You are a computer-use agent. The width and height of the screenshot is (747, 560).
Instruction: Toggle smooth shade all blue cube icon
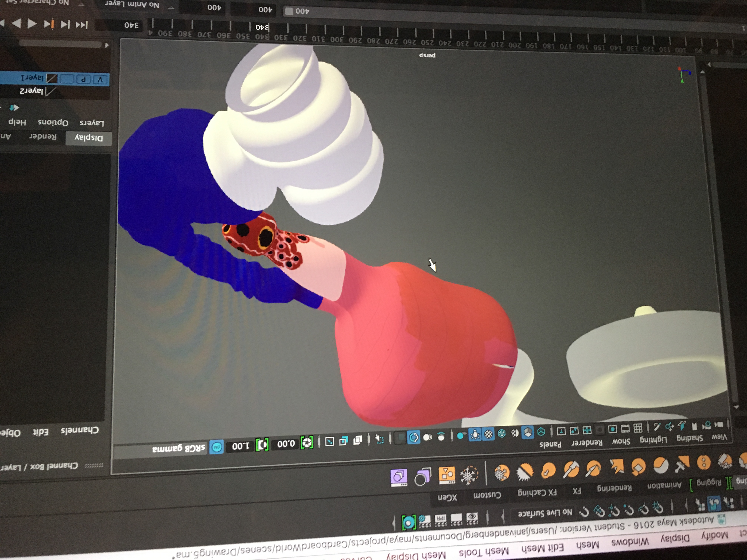coord(528,432)
